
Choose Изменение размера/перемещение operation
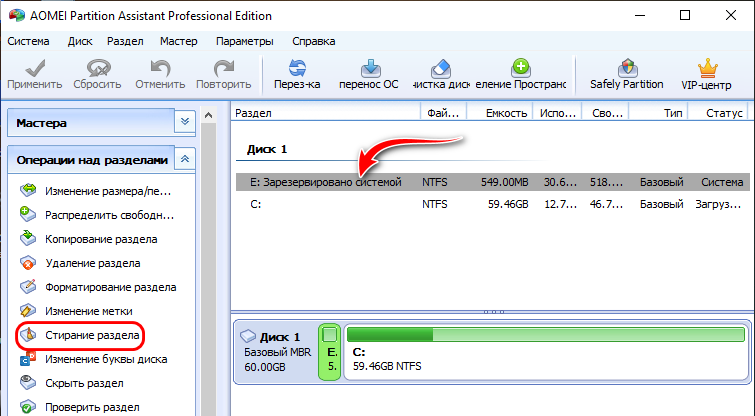click(96, 191)
